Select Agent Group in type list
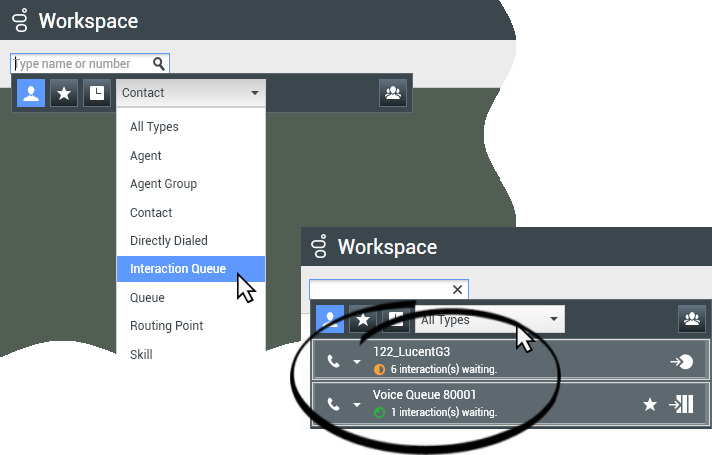Image resolution: width=712 pixels, height=455 pixels. click(x=163, y=184)
